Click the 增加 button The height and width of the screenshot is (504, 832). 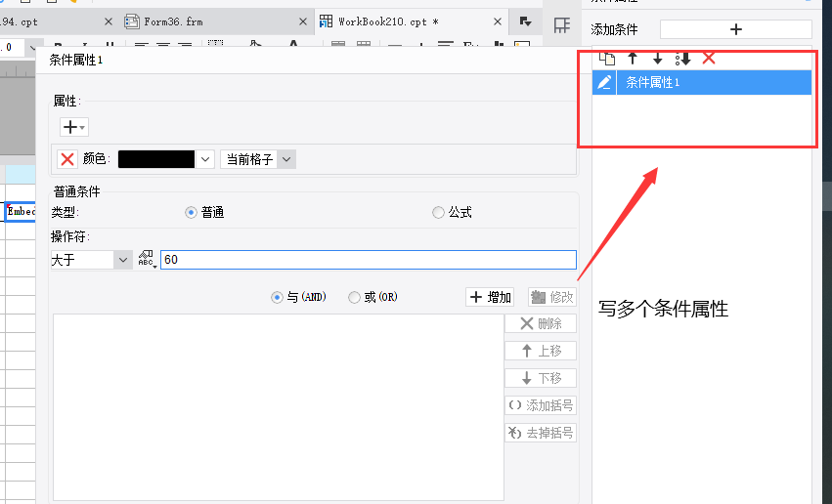[x=491, y=297]
